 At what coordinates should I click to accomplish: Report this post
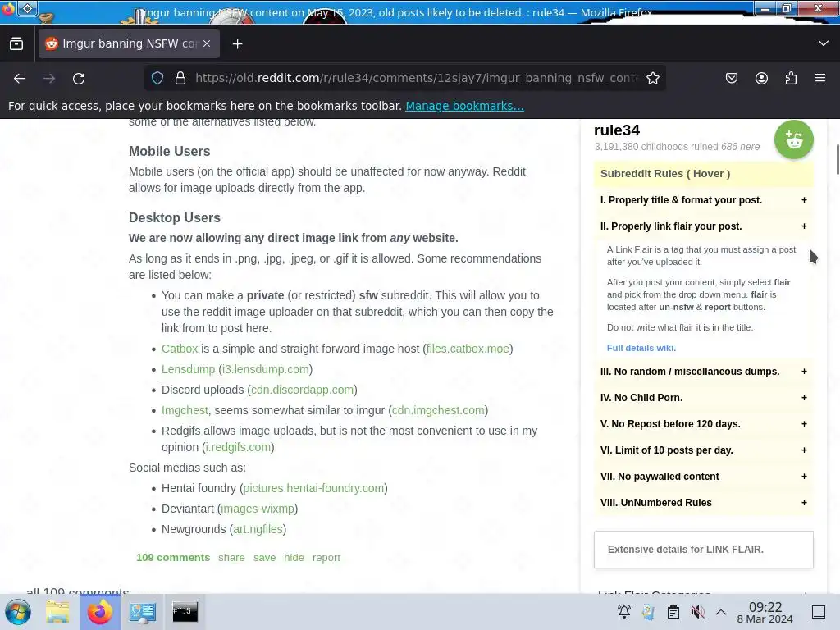click(326, 558)
